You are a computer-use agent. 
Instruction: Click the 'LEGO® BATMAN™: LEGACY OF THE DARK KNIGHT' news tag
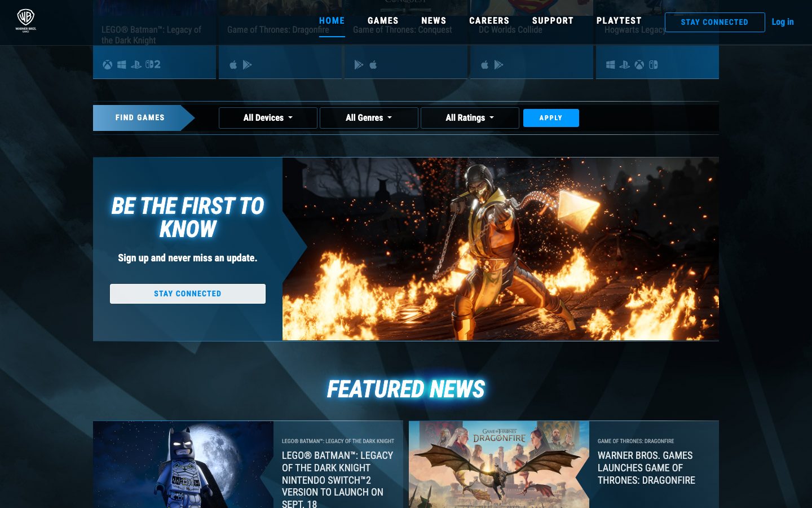point(338,441)
